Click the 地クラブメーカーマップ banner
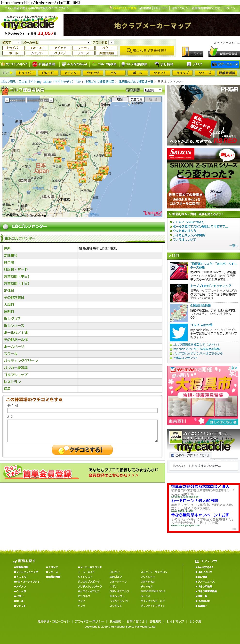Screen dimensions: 240x644 point(152,25)
